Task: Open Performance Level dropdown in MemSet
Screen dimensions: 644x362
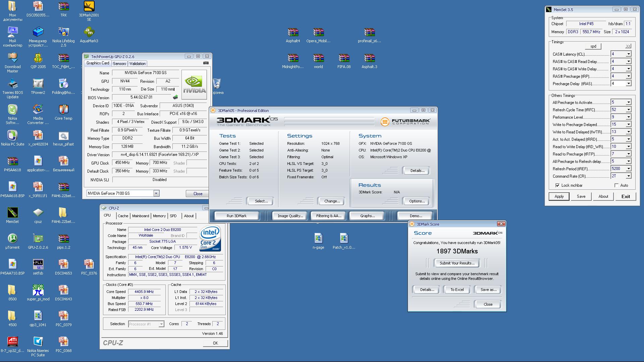Action: pyautogui.click(x=629, y=117)
